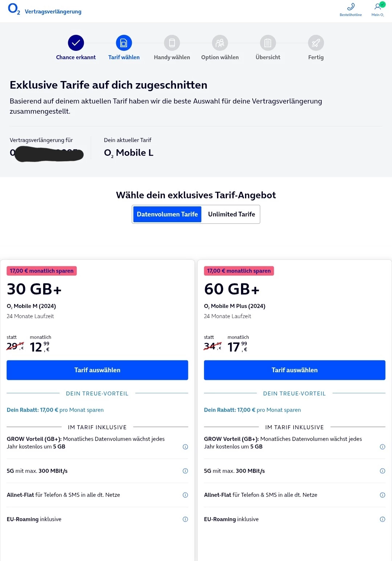Click the O2 logo in header
This screenshot has width=392, height=561.
click(x=14, y=9)
